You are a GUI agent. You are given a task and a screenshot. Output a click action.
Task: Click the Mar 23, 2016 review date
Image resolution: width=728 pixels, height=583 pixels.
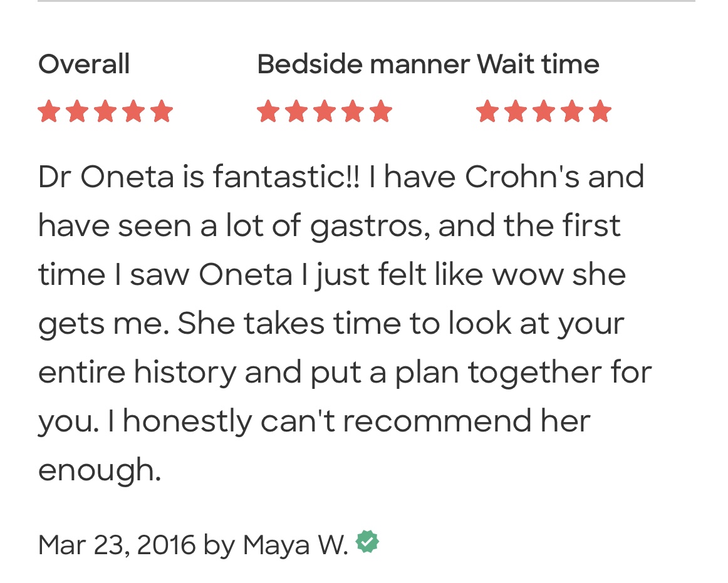(x=117, y=545)
